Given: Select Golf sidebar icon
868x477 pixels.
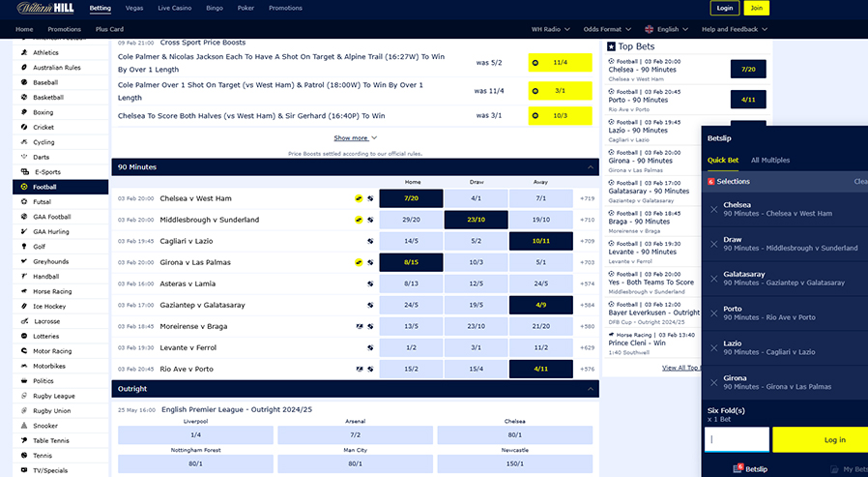Looking at the screenshot, I should click(24, 247).
